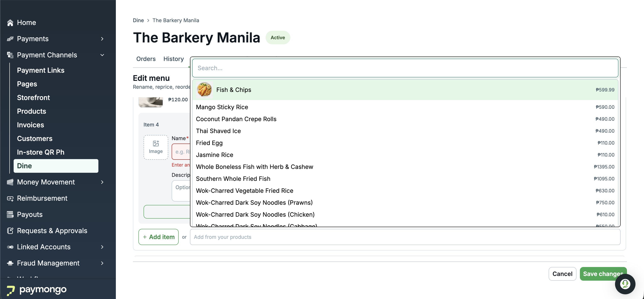Collapse the Payment Channels chevron

tap(102, 55)
